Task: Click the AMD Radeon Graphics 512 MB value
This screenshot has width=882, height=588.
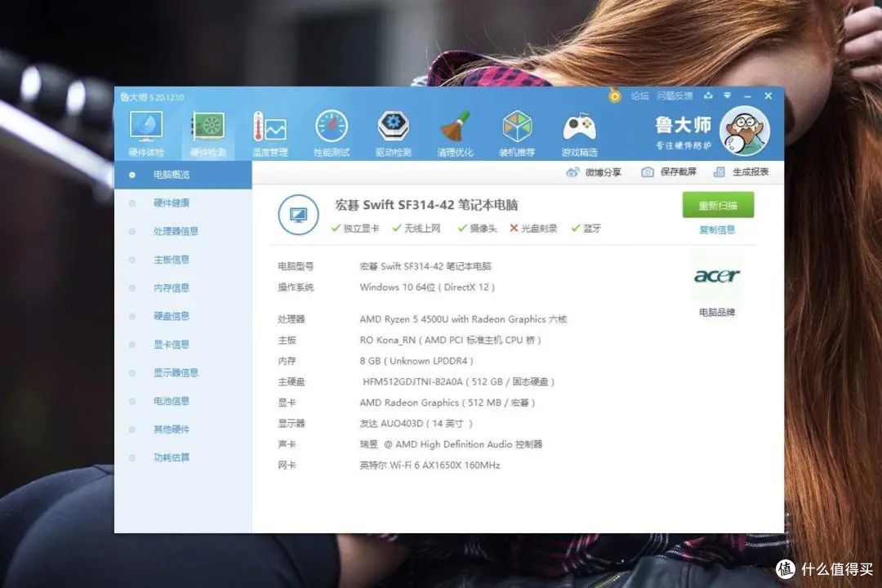Action: 448,403
